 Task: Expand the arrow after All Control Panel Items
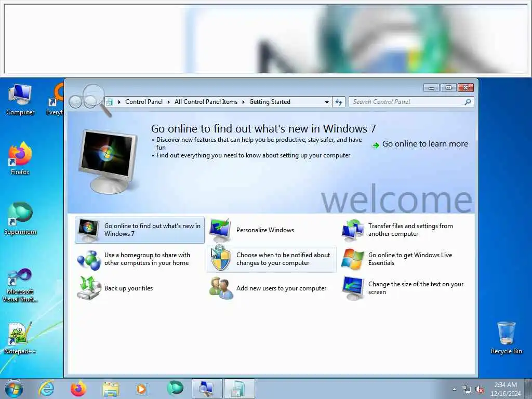244,102
